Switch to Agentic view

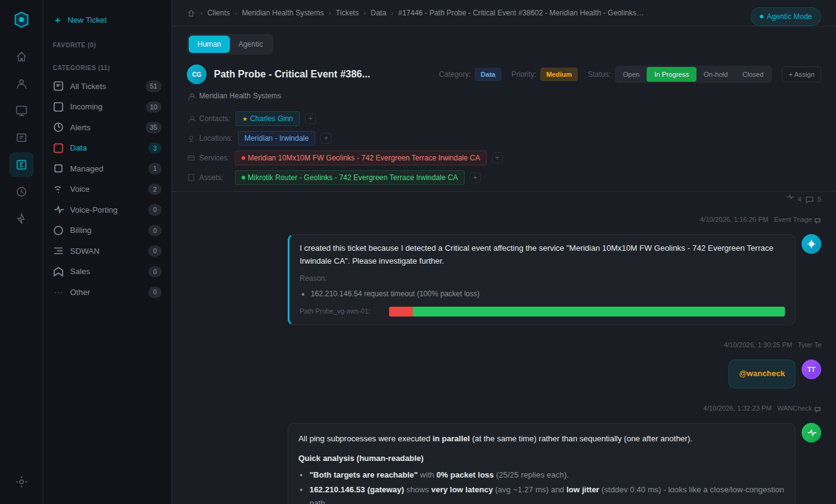[x=251, y=44]
